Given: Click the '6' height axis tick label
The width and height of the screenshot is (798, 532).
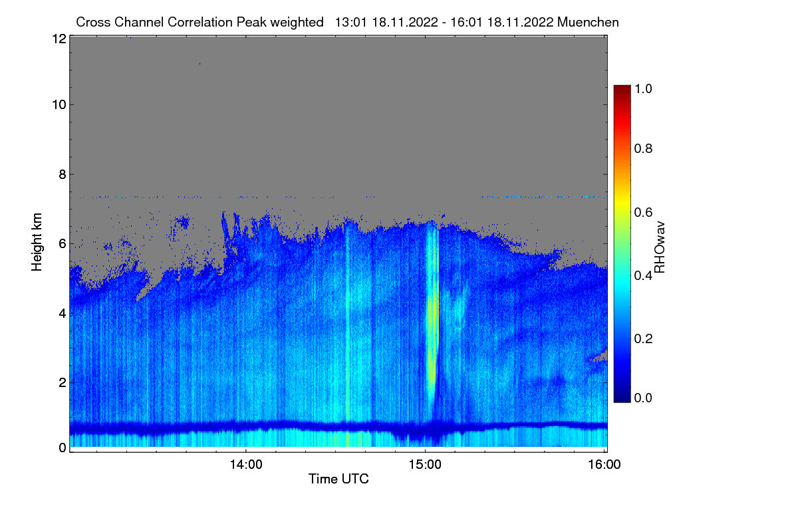Looking at the screenshot, I should click(x=63, y=243).
